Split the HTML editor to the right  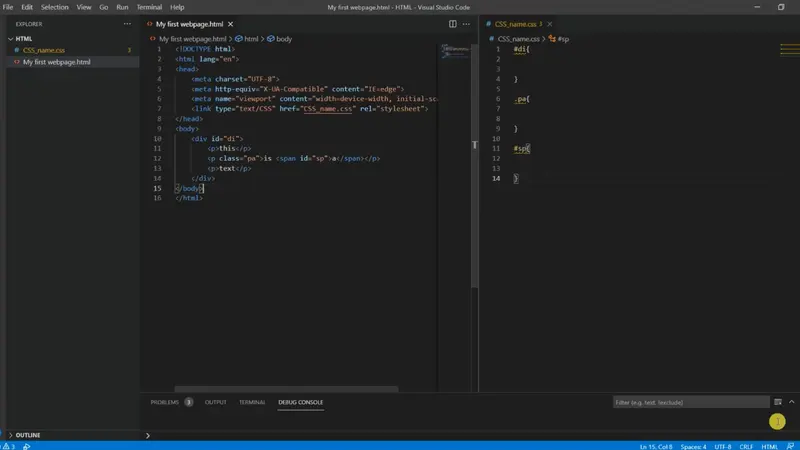click(x=453, y=24)
